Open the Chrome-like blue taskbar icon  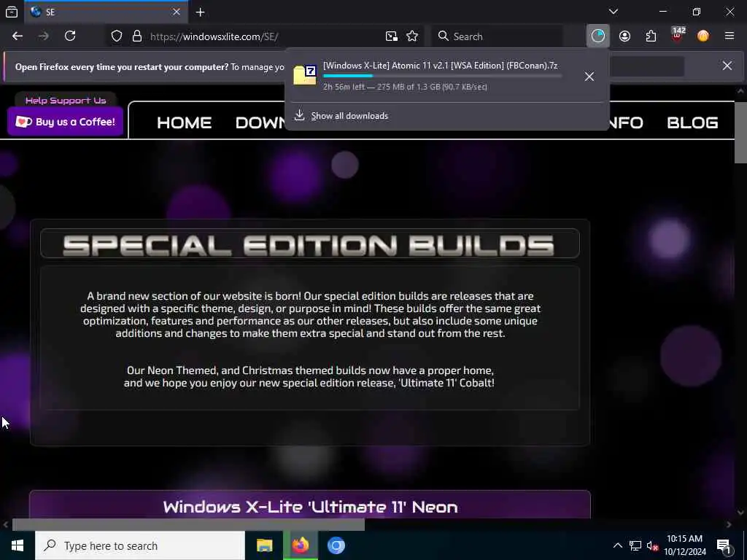[336, 545]
